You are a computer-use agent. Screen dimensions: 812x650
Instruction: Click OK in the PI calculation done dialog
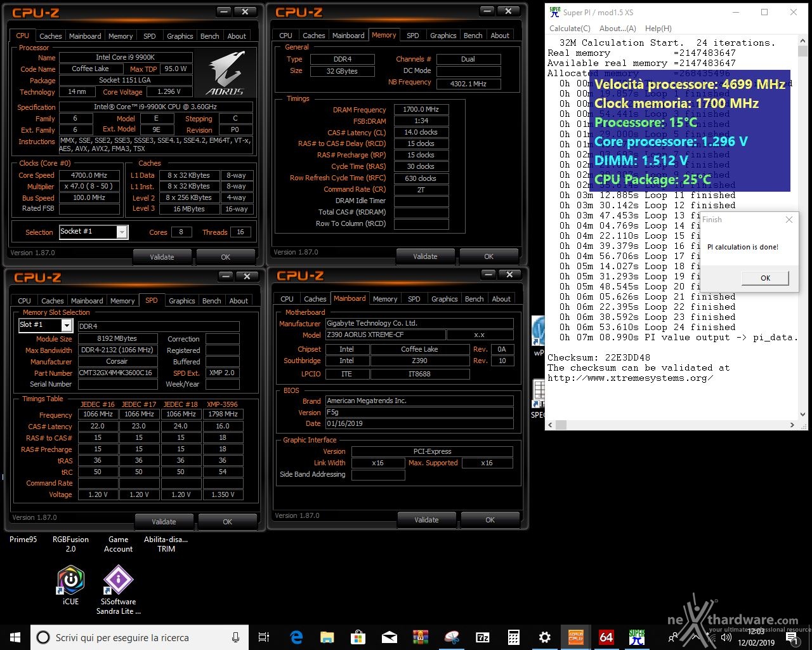coord(765,278)
